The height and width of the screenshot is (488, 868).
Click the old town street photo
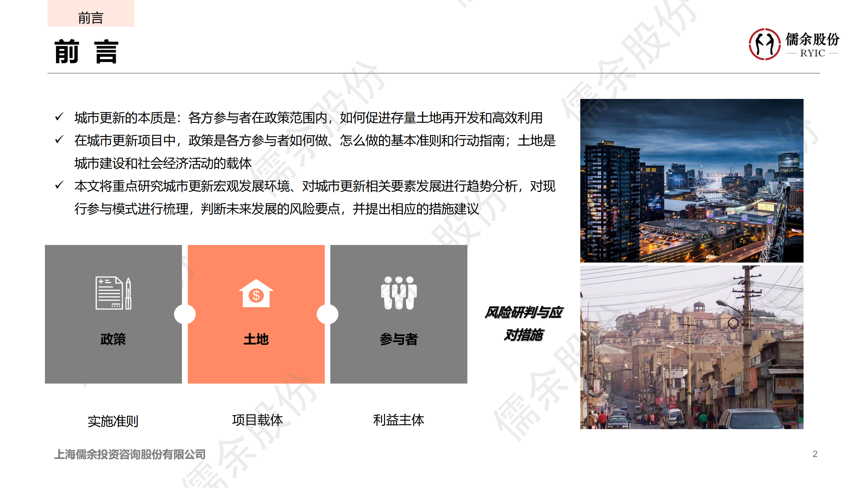(x=691, y=347)
